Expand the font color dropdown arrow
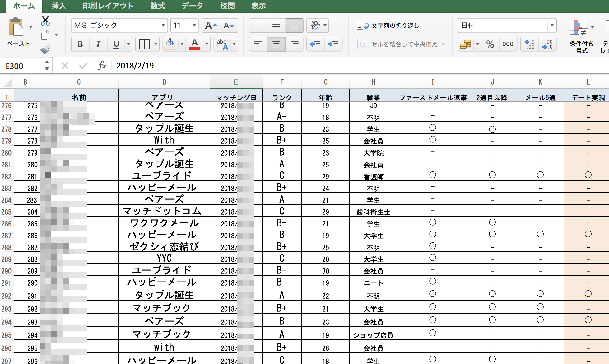Image resolution: width=609 pixels, height=364 pixels. [207, 44]
